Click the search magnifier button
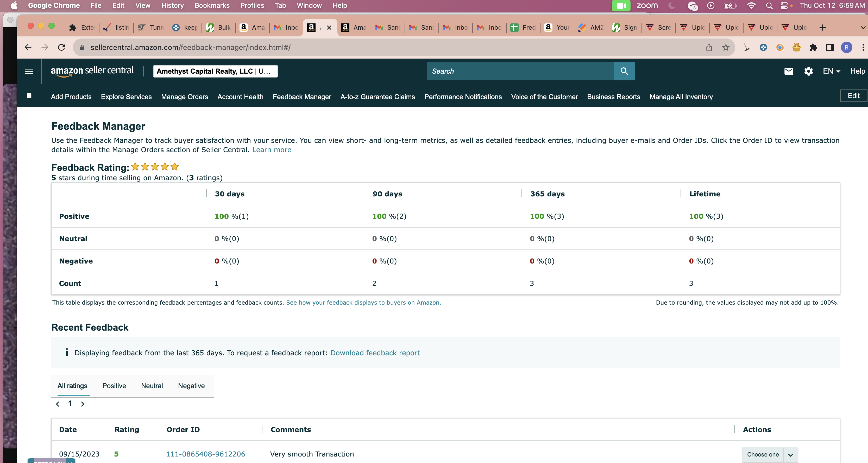868x463 pixels. pyautogui.click(x=624, y=71)
